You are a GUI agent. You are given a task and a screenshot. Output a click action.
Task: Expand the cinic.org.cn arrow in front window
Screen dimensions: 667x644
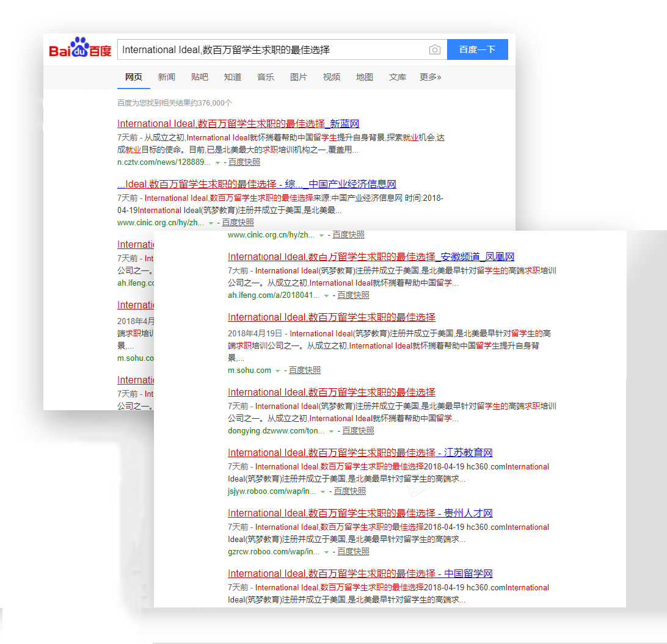tap(321, 235)
